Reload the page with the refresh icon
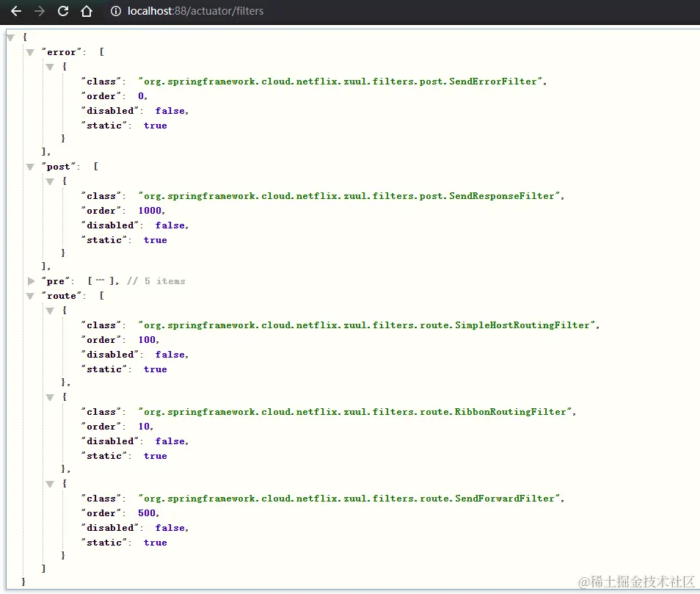Image resolution: width=700 pixels, height=594 pixels. click(63, 11)
